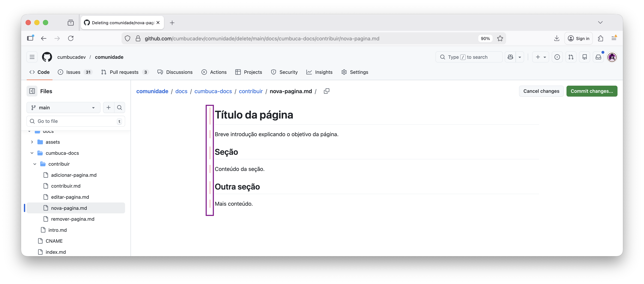The image size is (644, 284).
Task: Open the browser application menu
Action: point(614,38)
